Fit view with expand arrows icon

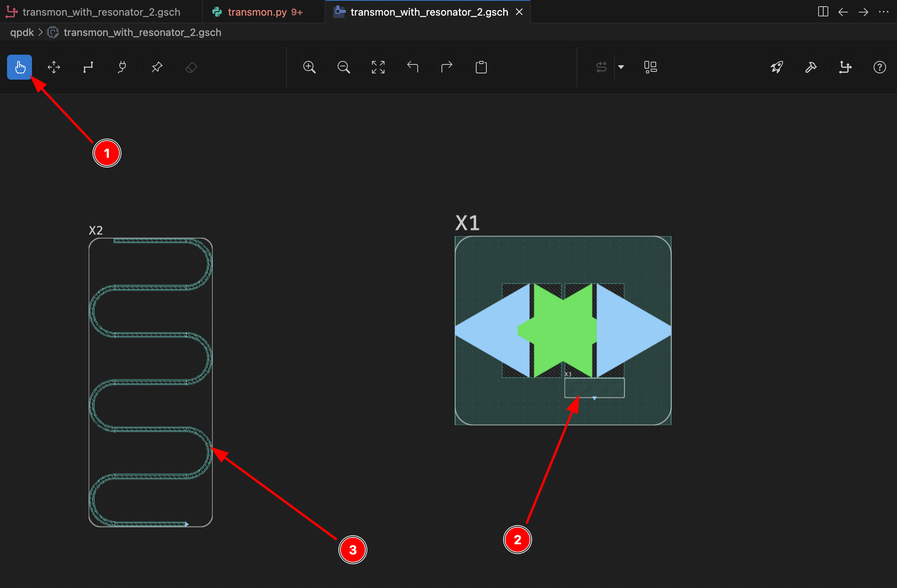click(378, 67)
